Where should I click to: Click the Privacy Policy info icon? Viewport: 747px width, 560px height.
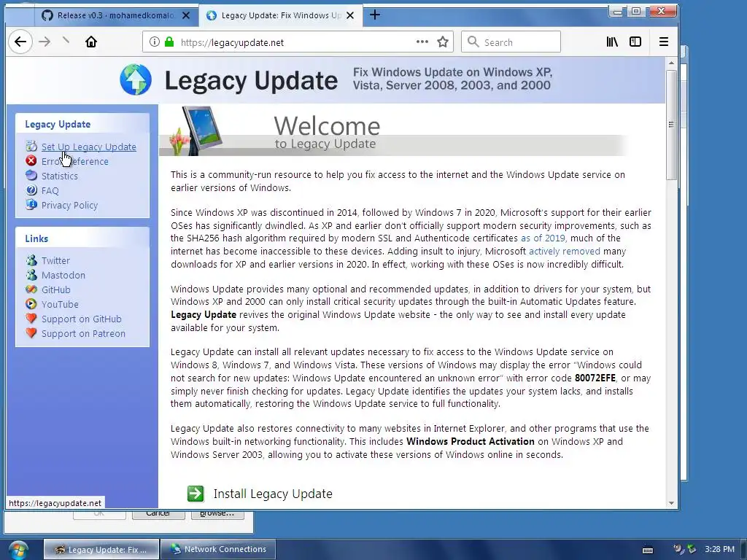31,205
